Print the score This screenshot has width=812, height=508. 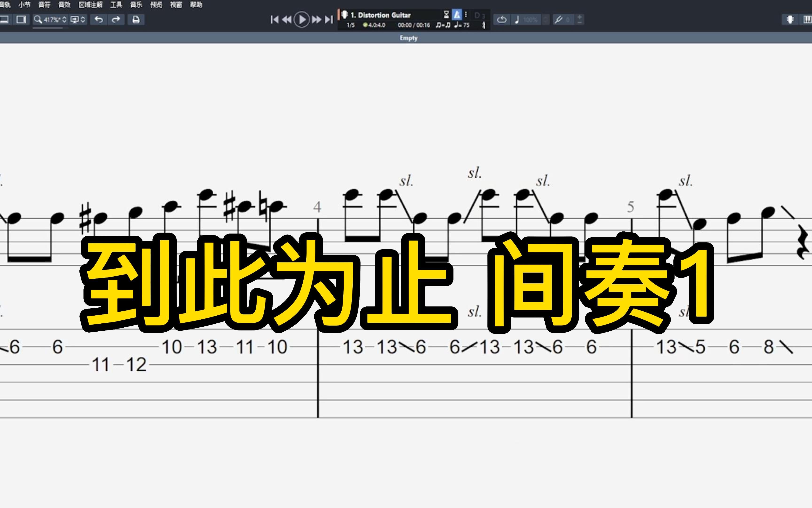pyautogui.click(x=136, y=20)
